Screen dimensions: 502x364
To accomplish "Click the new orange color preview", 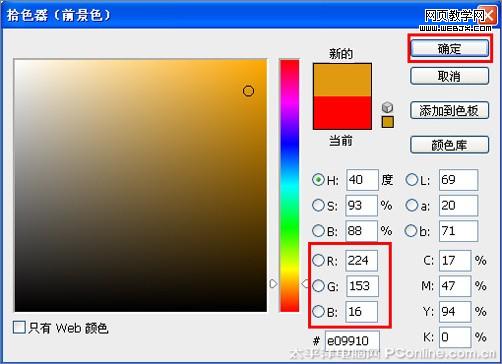I will coord(342,80).
